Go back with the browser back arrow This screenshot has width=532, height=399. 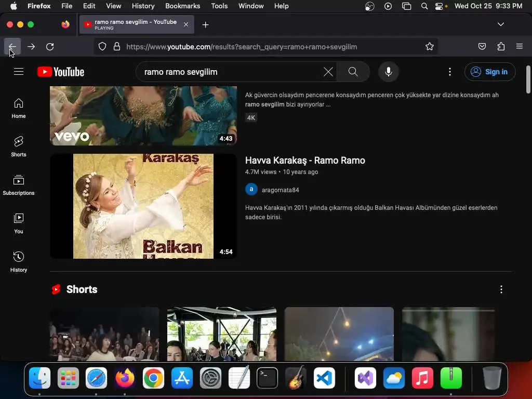point(12,46)
